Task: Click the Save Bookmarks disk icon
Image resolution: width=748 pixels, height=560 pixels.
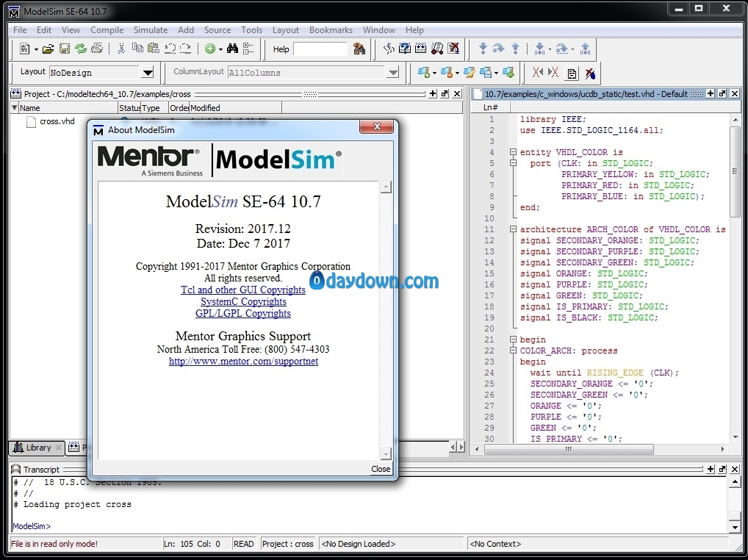Action: pyautogui.click(x=486, y=73)
